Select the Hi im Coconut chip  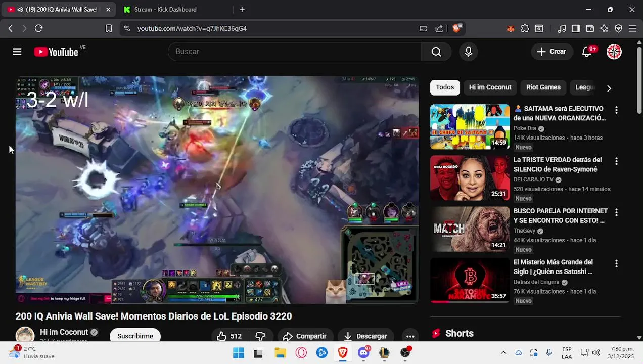click(490, 87)
